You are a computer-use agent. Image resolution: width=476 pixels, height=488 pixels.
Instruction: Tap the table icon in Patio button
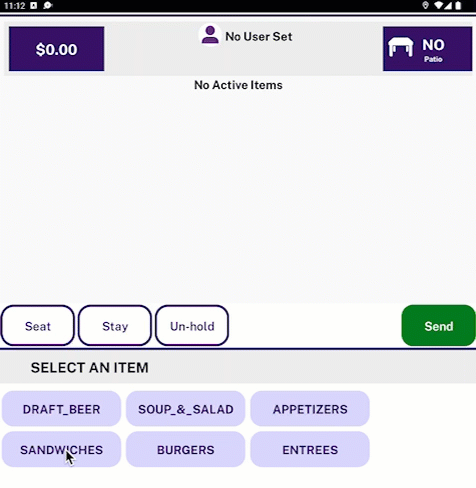400,47
